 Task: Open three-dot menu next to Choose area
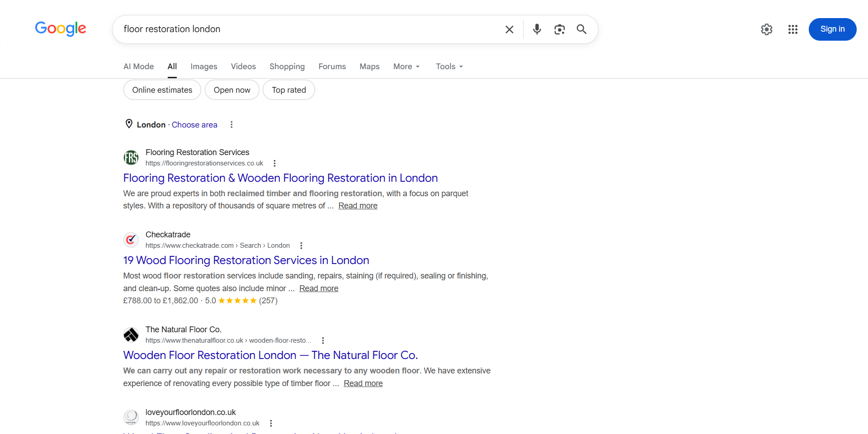231,124
